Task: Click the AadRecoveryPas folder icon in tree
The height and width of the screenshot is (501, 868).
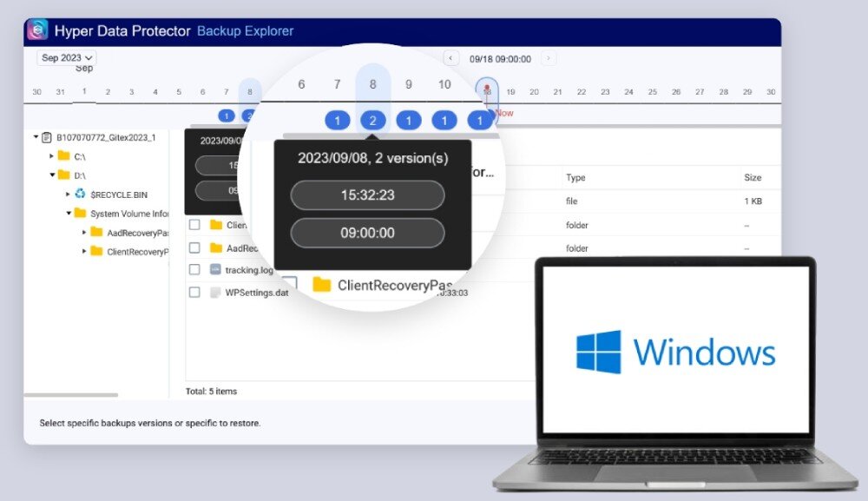Action: (96, 232)
